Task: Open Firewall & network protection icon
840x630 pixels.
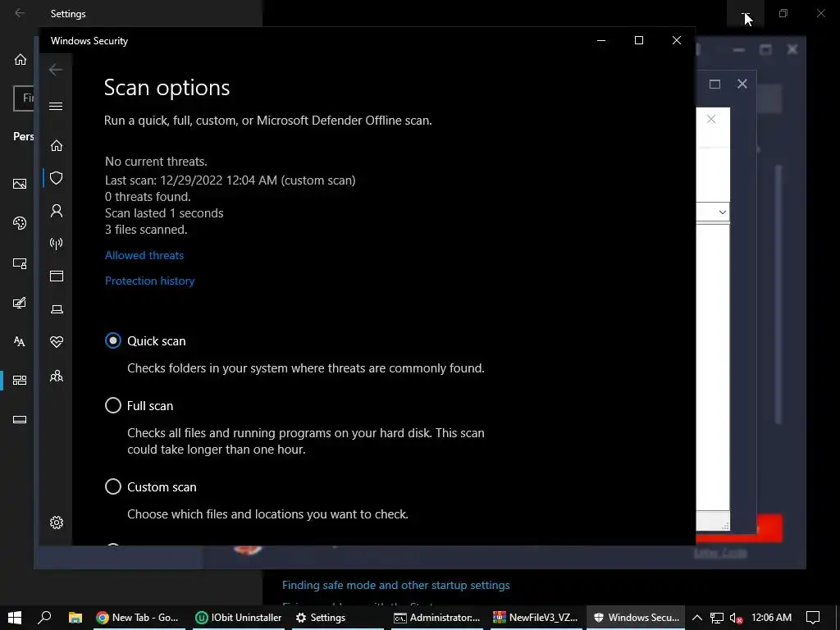Action: point(57,244)
